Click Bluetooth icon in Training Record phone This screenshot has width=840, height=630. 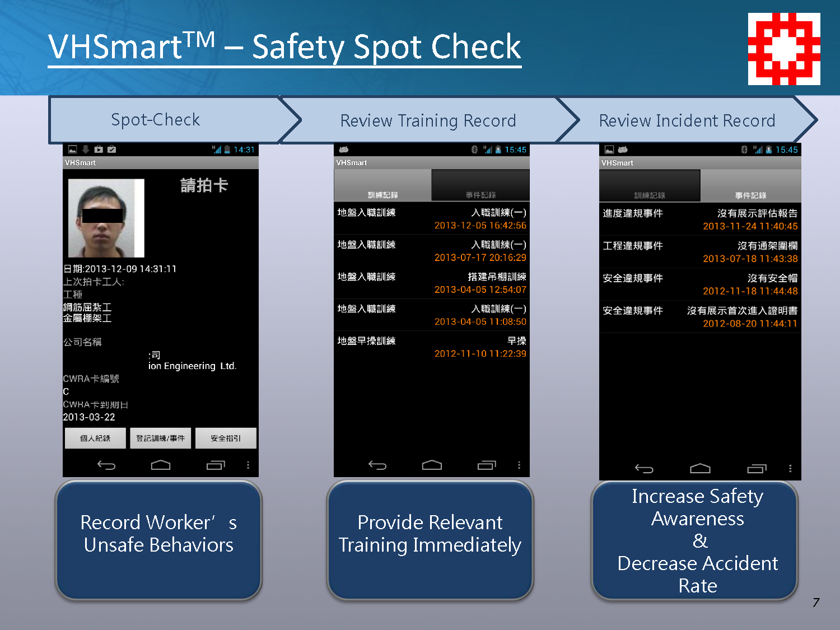pyautogui.click(x=474, y=150)
